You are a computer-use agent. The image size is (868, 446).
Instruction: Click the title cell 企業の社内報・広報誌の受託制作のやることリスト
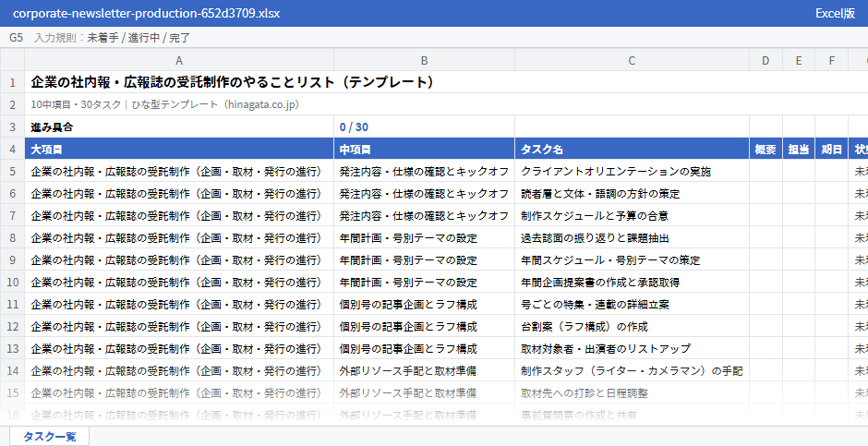233,82
